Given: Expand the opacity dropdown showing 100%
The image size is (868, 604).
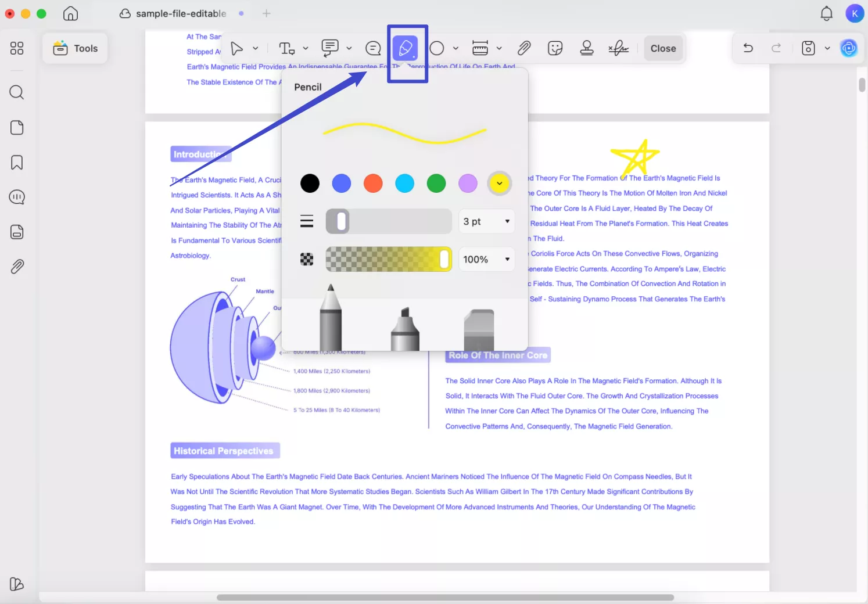Looking at the screenshot, I should pyautogui.click(x=487, y=259).
